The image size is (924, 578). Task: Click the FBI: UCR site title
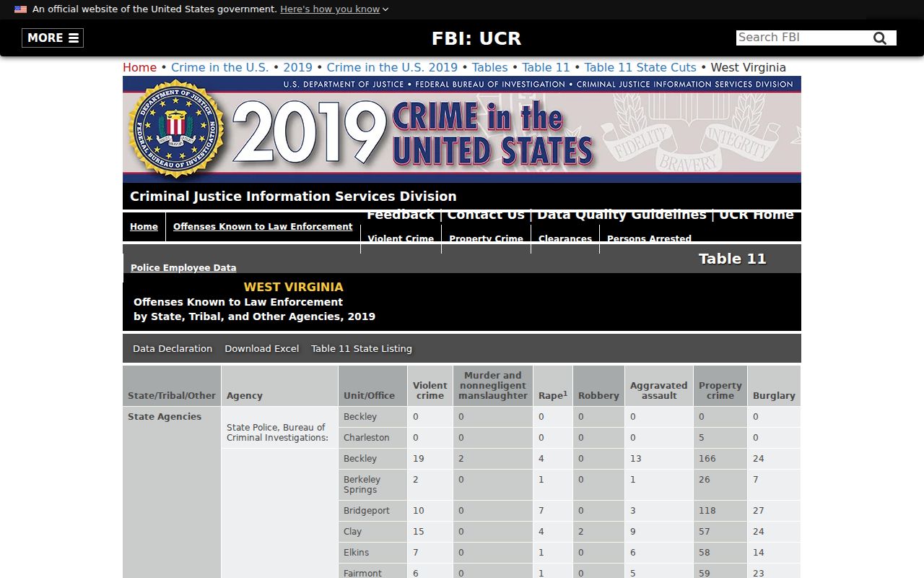pos(476,38)
